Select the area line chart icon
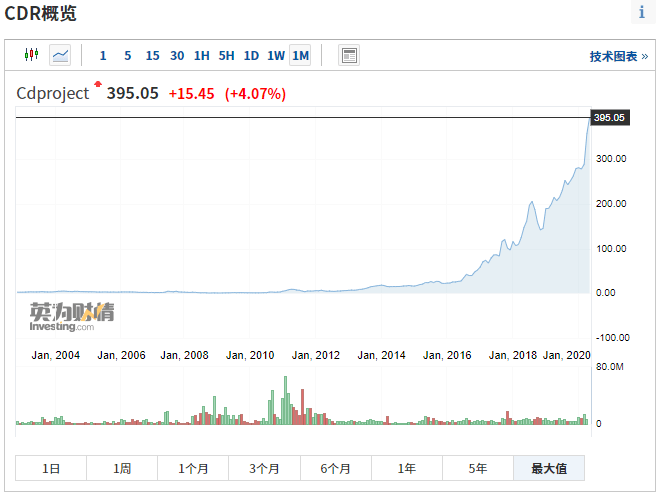 pos(60,55)
